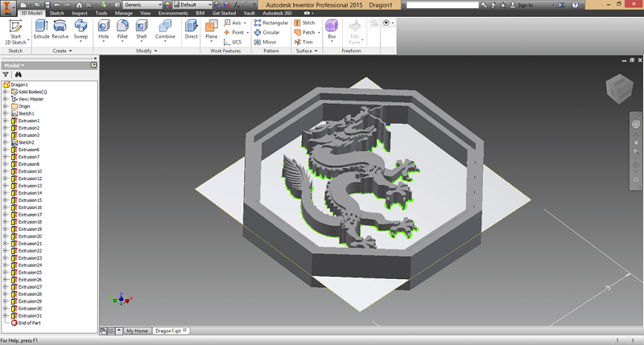Select the Hole tool
The image size is (644, 345).
pos(104,30)
